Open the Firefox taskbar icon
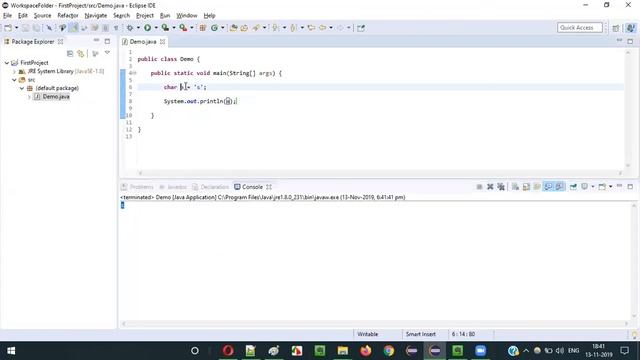This screenshot has height=360, width=640. [366, 351]
